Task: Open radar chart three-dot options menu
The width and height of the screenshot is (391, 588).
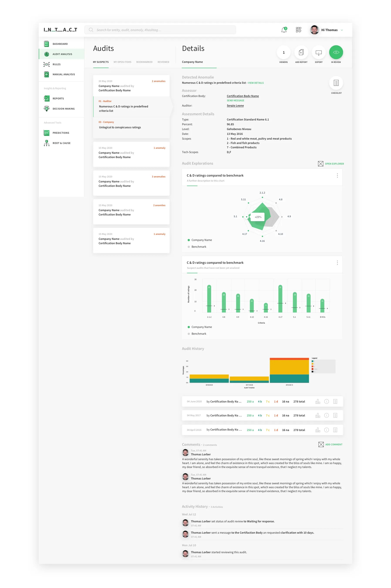Action: 337,175
